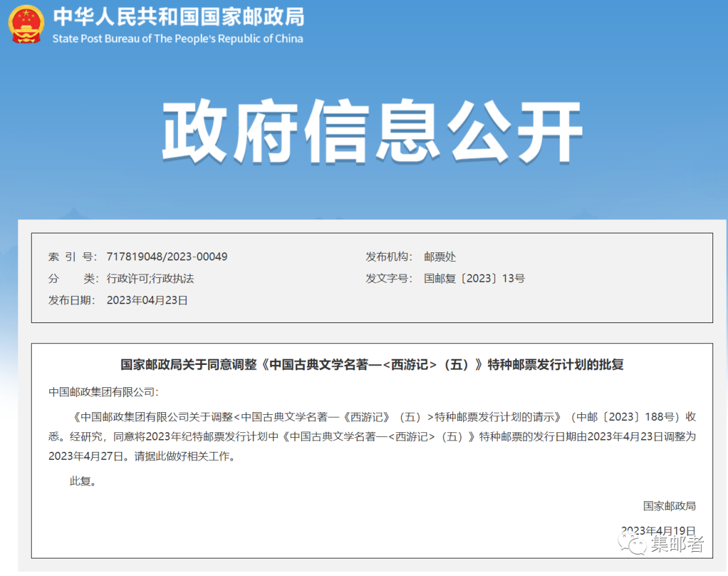Click the line starting 2023年4月27日
728x576 pixels.
click(142, 456)
